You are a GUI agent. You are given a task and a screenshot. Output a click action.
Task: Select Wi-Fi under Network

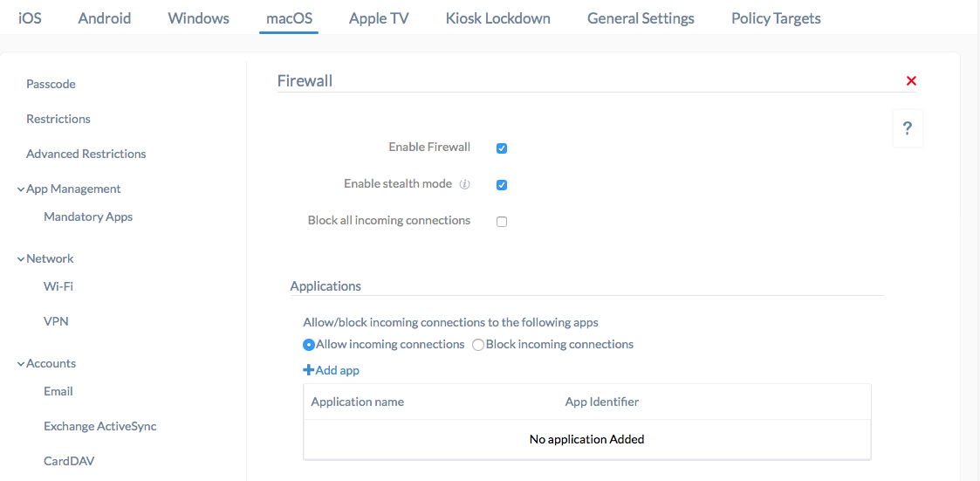click(x=54, y=286)
